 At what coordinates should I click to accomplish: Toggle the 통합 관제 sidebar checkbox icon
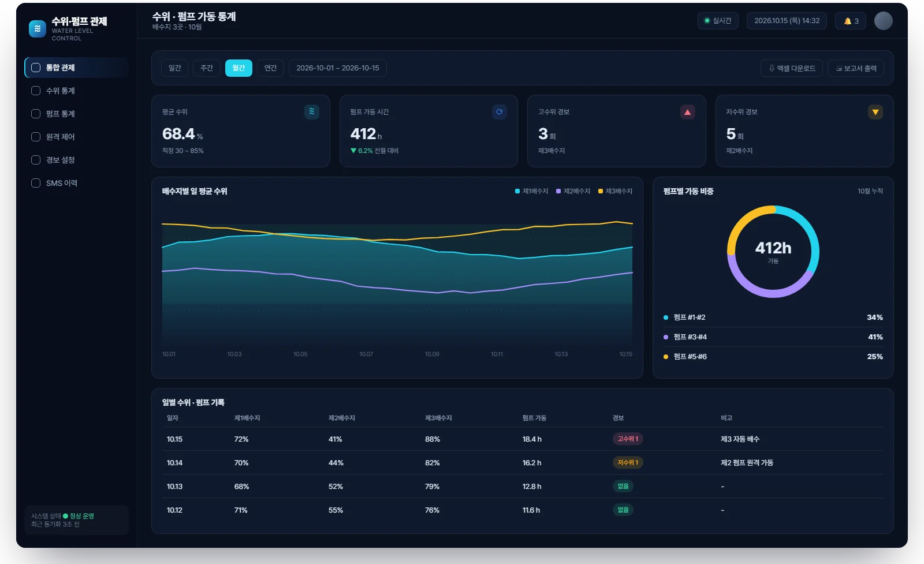[36, 68]
